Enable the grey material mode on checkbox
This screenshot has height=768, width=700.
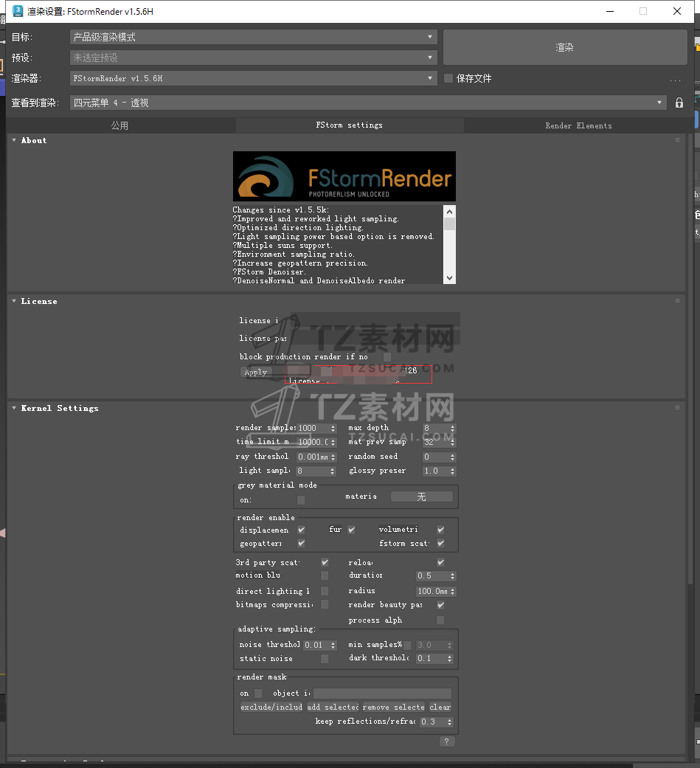tap(301, 500)
